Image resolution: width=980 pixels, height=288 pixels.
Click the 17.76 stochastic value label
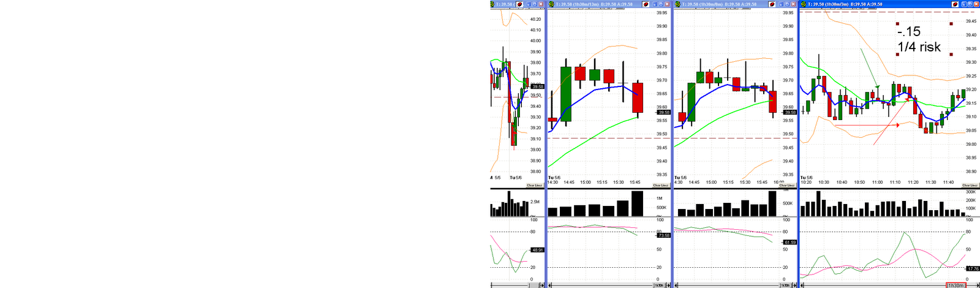[x=973, y=269]
